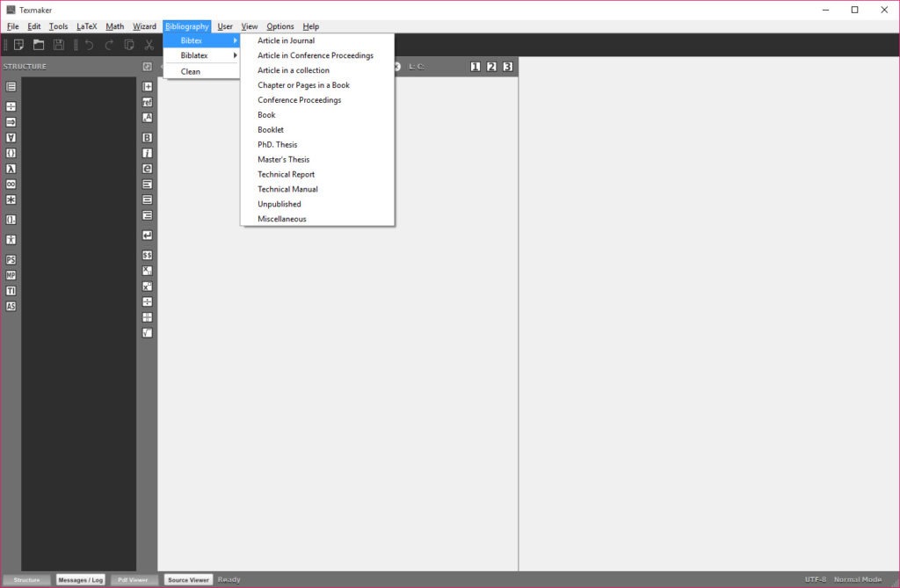Insert a PhD. Thesis entry
Viewport: 900px width, 588px height.
pyautogui.click(x=317, y=145)
